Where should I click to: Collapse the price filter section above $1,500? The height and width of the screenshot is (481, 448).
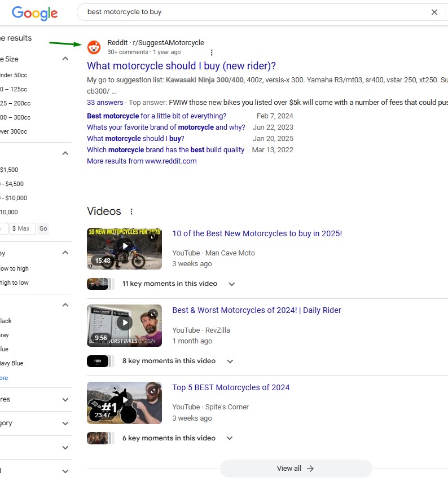65,153
